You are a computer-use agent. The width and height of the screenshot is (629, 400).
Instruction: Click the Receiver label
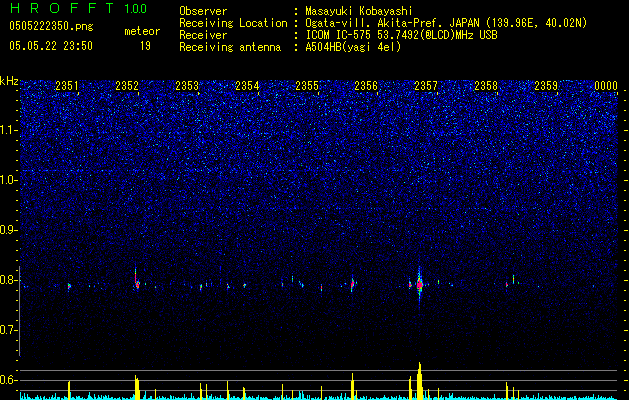(x=203, y=35)
